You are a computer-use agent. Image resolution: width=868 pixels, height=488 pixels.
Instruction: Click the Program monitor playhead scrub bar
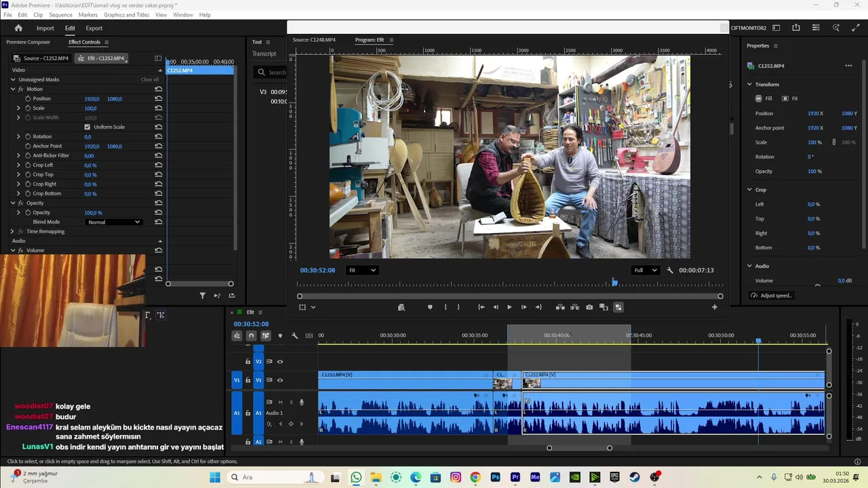pyautogui.click(x=509, y=284)
